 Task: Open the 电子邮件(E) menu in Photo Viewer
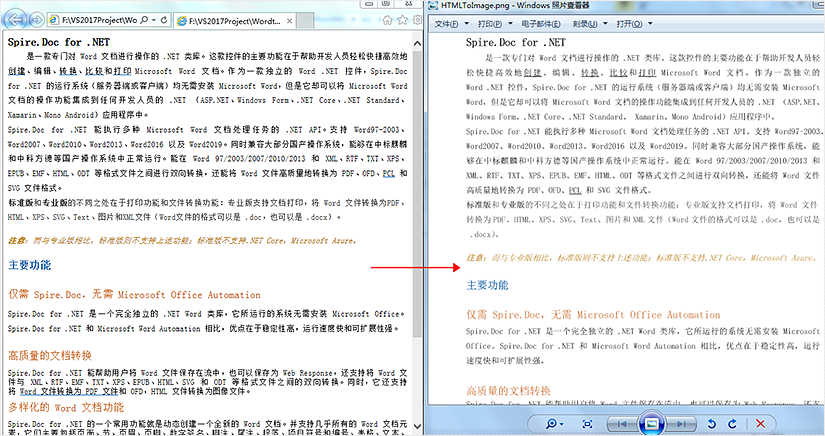[540, 24]
